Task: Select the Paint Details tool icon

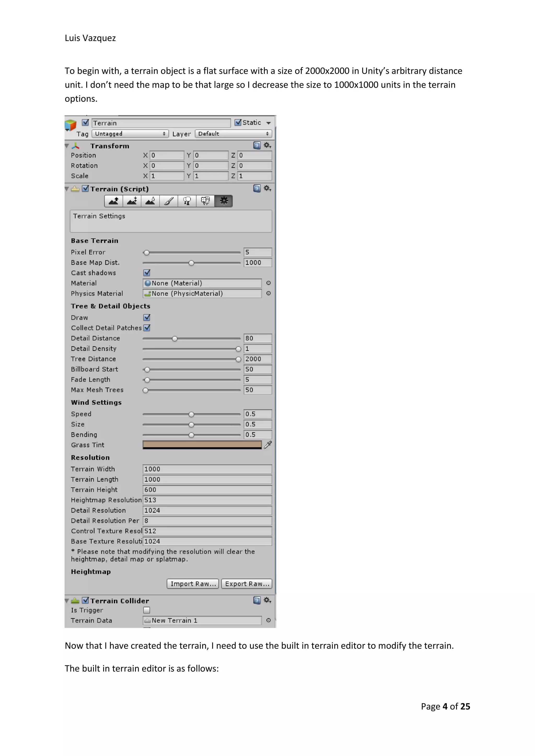Action: pos(206,201)
